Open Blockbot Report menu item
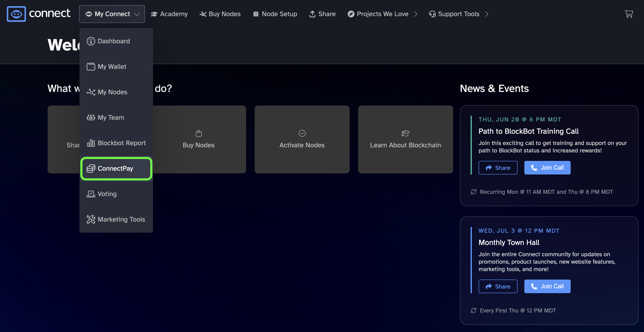This screenshot has width=644, height=332. click(116, 143)
